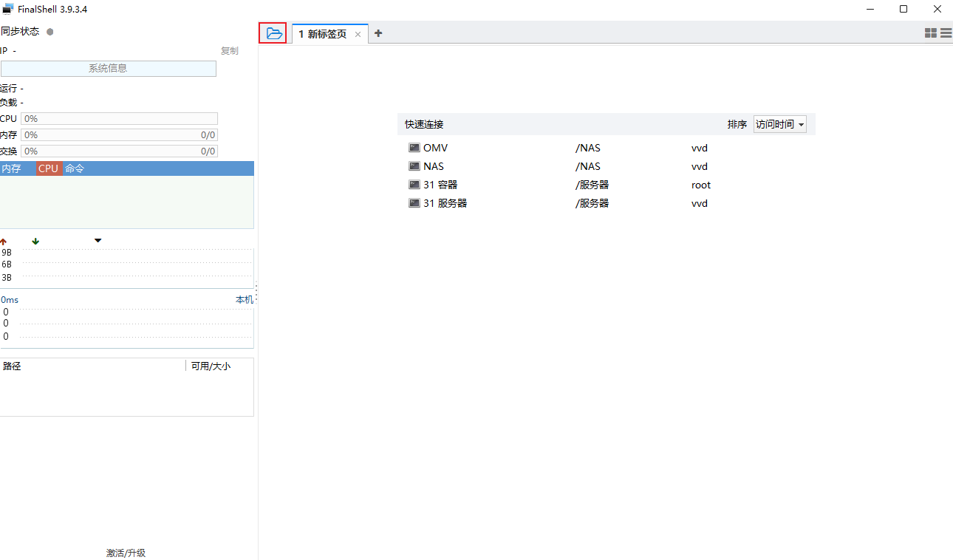Expand the network interface black triangle
The image size is (953, 560).
coord(98,240)
